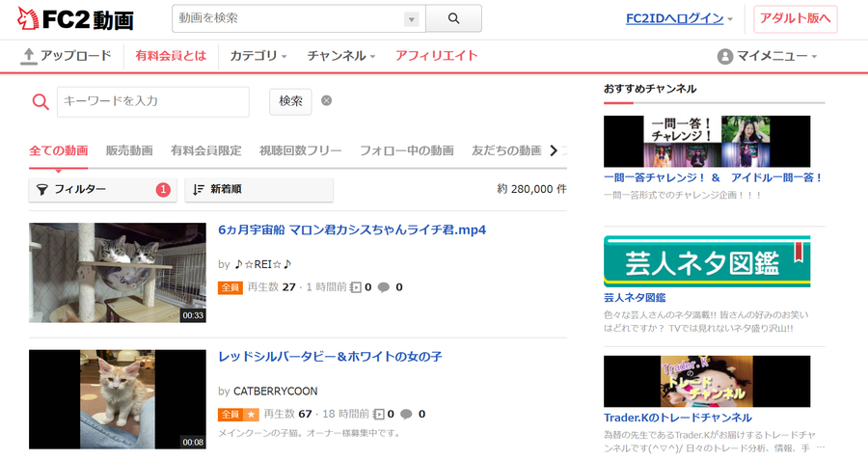Click the マイメニュー user avatar icon
The width and height of the screenshot is (868, 459).
coord(724,57)
